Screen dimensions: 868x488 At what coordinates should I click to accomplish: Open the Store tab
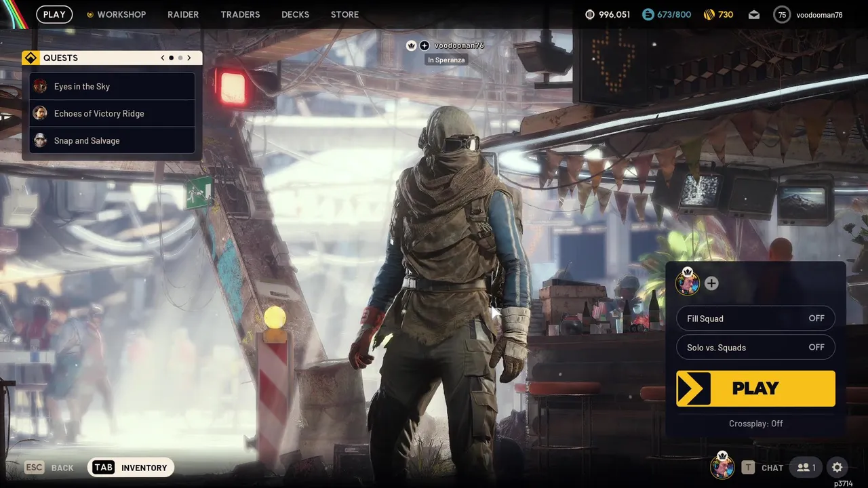click(x=344, y=14)
